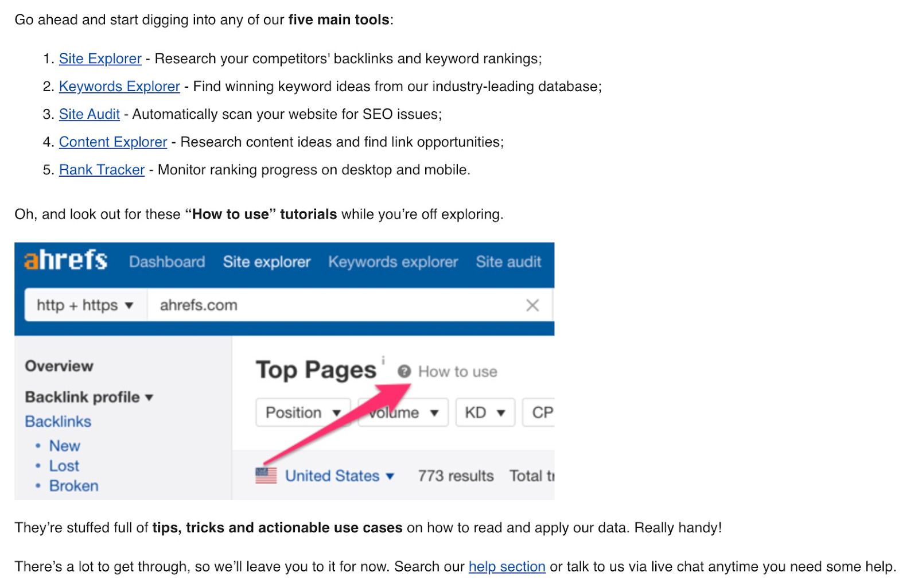Click the ahrefs logo
The width and height of the screenshot is (918, 588).
(x=65, y=260)
